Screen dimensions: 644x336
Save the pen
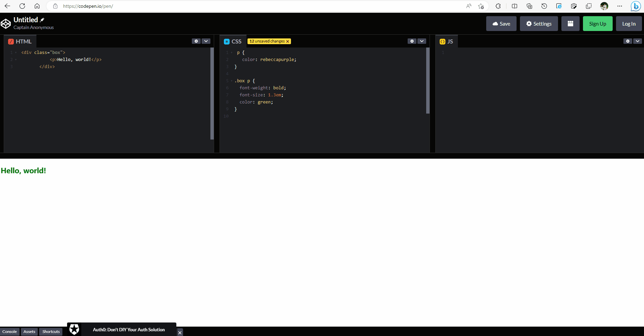tap(501, 24)
